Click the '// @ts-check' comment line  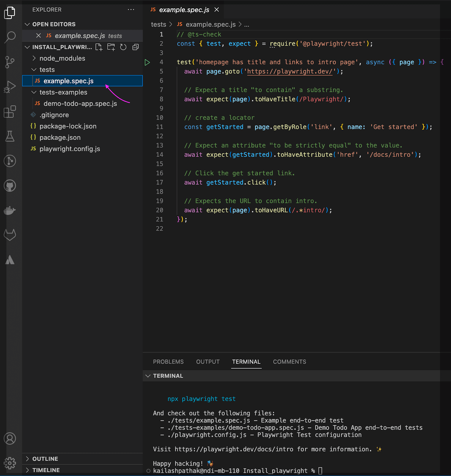[199, 35]
